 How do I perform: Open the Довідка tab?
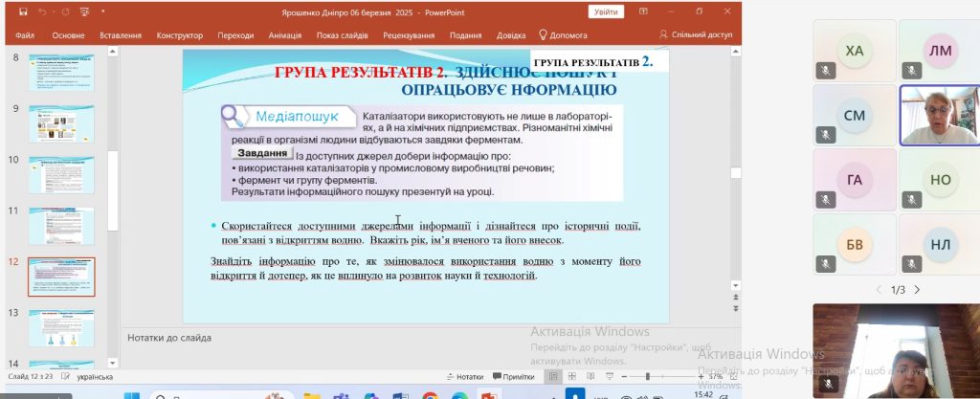[511, 35]
